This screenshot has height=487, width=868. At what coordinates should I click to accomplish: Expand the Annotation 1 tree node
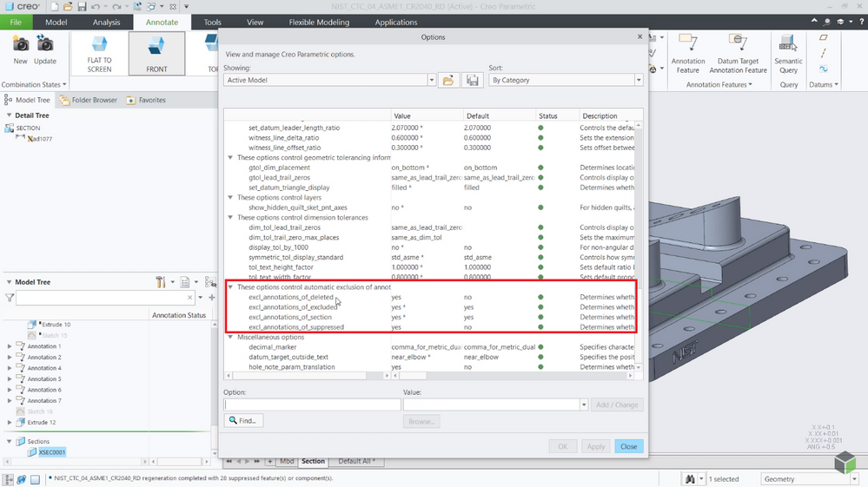coord(10,346)
